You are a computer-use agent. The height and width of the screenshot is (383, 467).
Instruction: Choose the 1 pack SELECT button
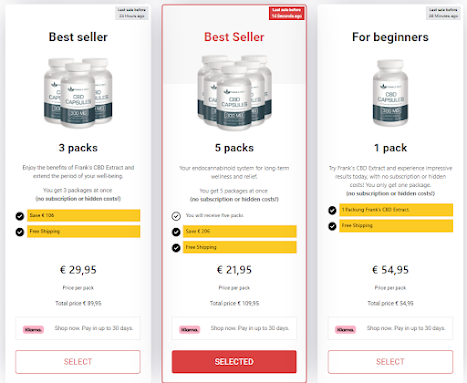[390, 362]
